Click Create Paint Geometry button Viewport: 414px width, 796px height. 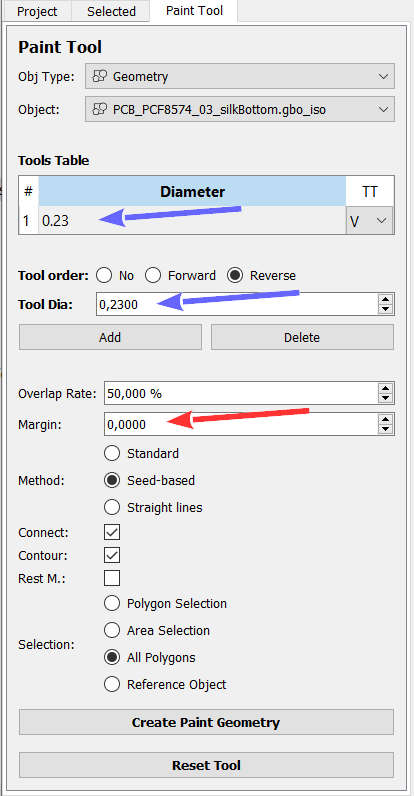[x=206, y=722]
